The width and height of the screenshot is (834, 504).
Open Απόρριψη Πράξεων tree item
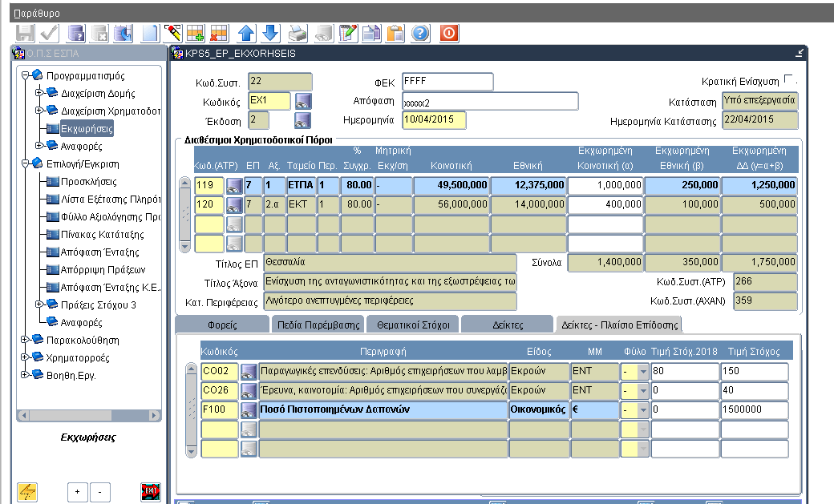coord(103,269)
